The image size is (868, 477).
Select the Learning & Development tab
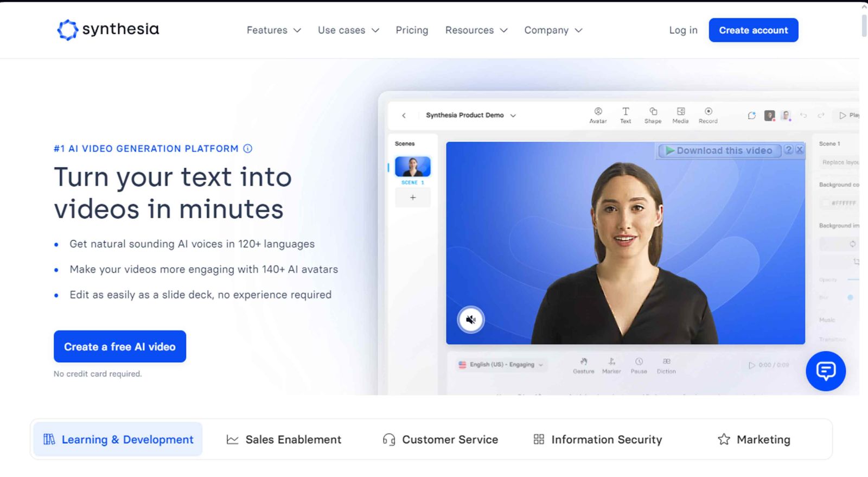click(x=118, y=440)
